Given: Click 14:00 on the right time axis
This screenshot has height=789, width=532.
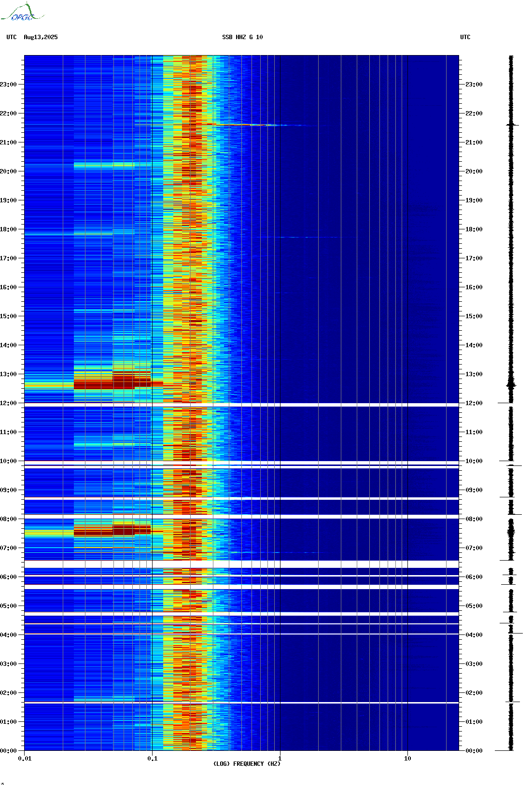Looking at the screenshot, I should 474,345.
